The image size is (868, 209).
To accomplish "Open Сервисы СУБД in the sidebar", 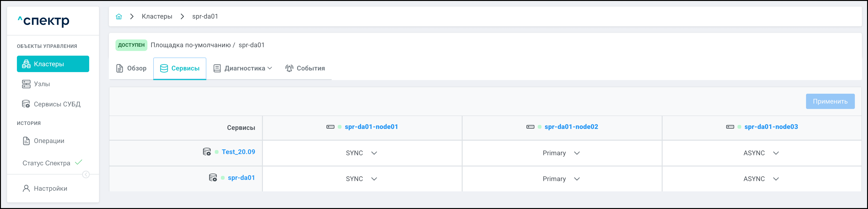I will [57, 104].
